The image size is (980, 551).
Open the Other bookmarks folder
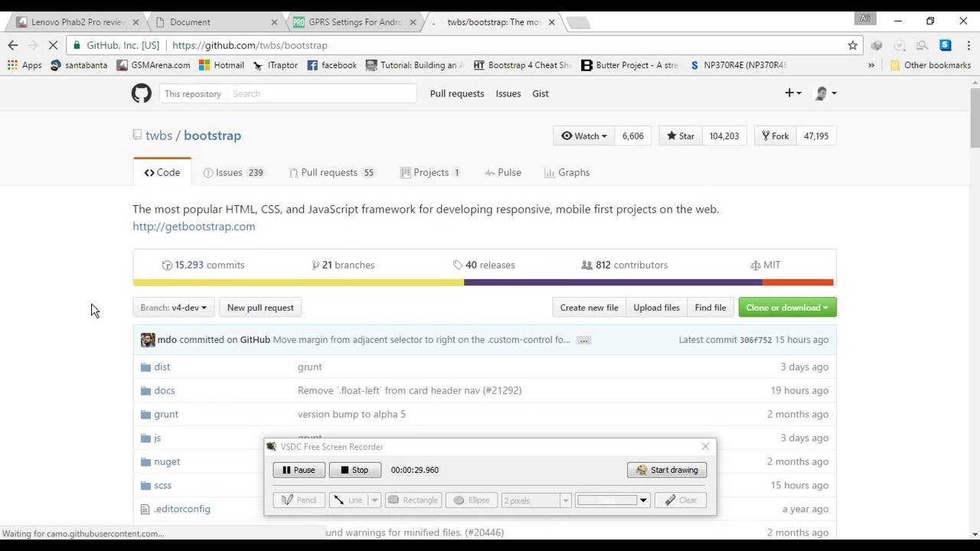(x=930, y=65)
